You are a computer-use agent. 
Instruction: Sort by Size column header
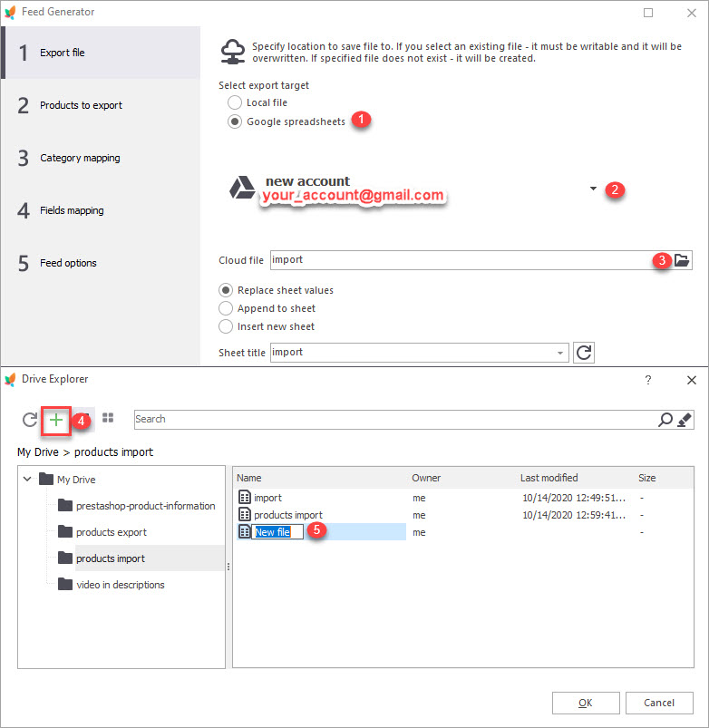646,478
